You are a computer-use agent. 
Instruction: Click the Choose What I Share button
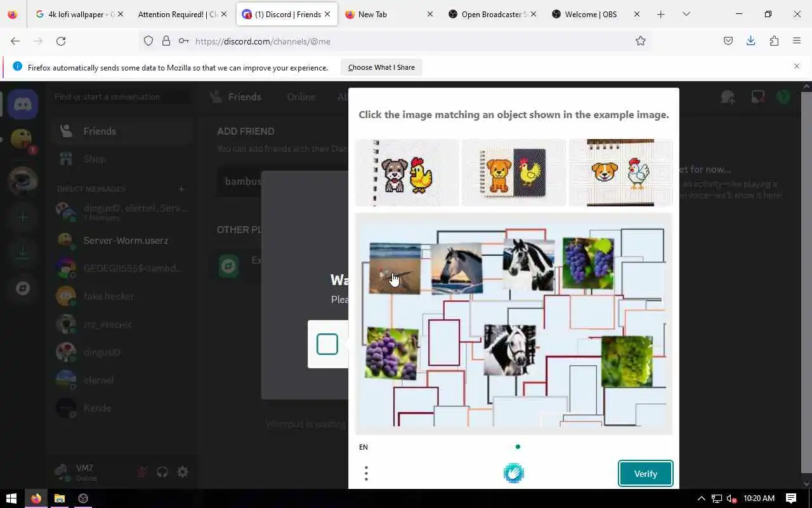(381, 67)
